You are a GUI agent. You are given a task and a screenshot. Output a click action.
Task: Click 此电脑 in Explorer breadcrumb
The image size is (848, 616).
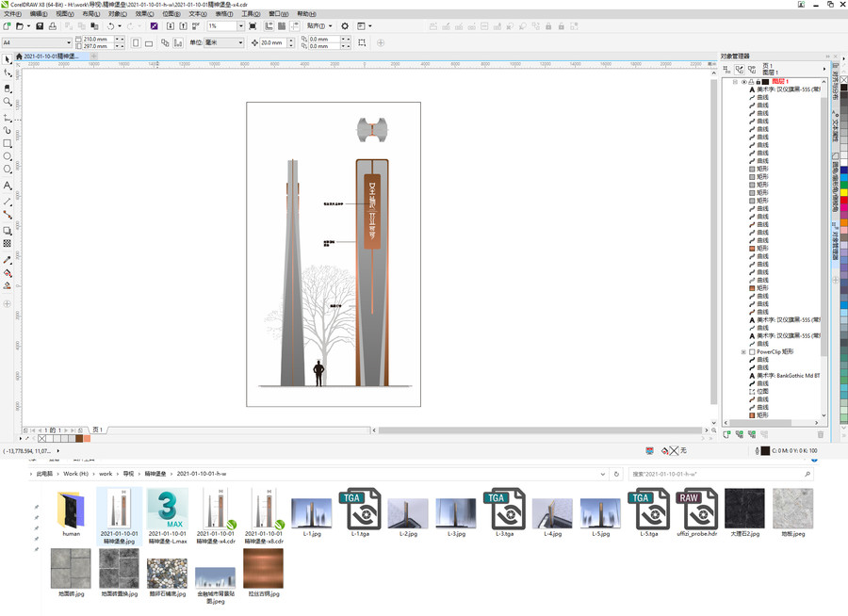click(x=44, y=474)
